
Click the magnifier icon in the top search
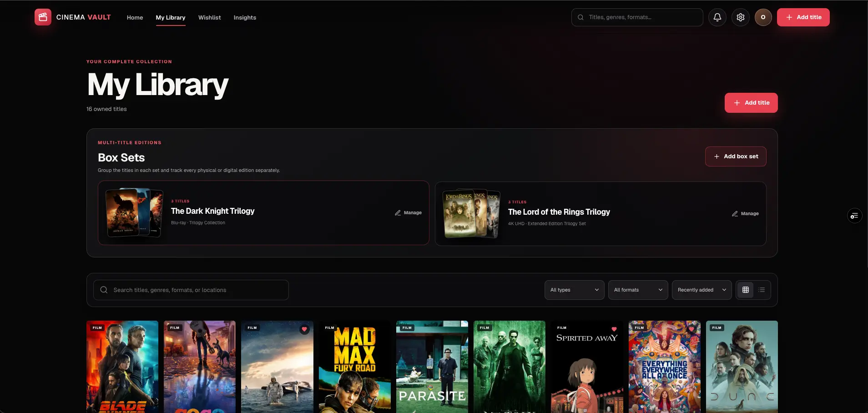pyautogui.click(x=580, y=17)
